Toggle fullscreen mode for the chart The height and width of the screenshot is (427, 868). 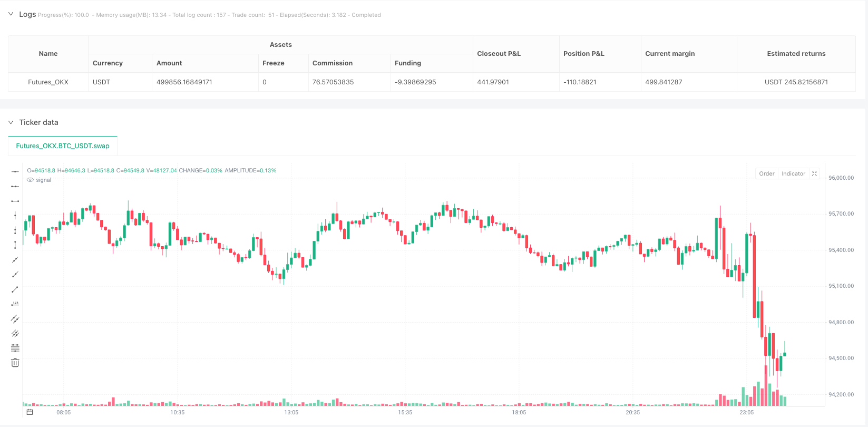click(814, 173)
